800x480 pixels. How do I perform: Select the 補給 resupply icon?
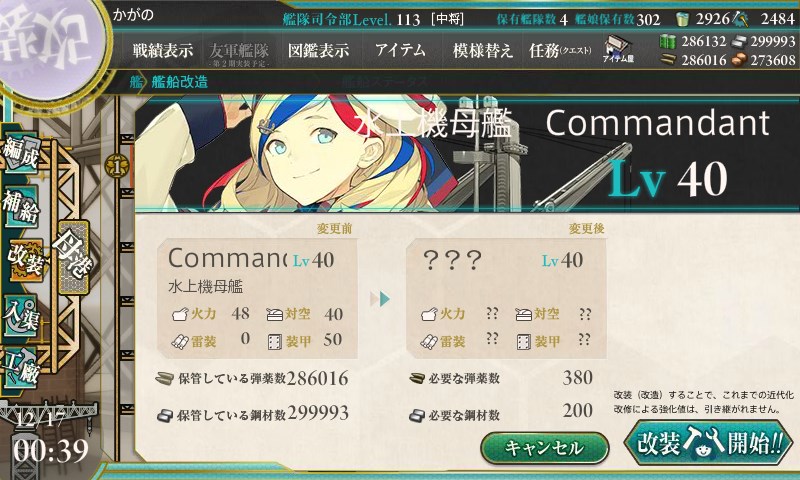click(21, 205)
